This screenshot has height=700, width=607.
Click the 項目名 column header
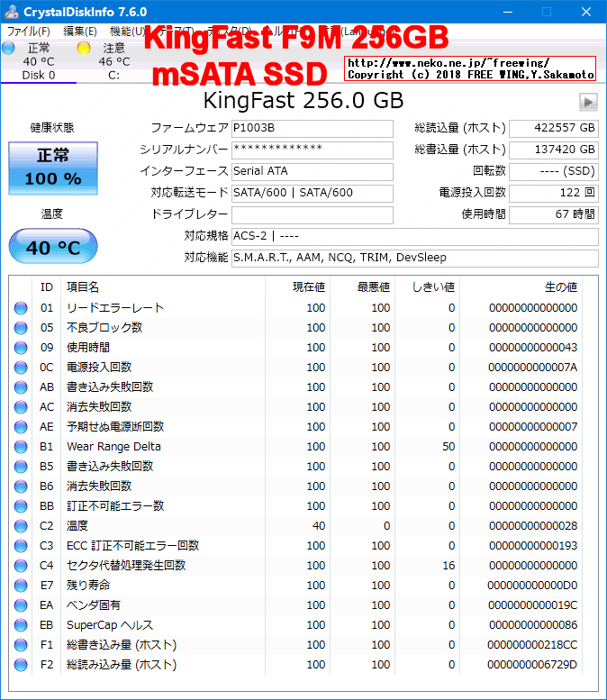pos(163,287)
